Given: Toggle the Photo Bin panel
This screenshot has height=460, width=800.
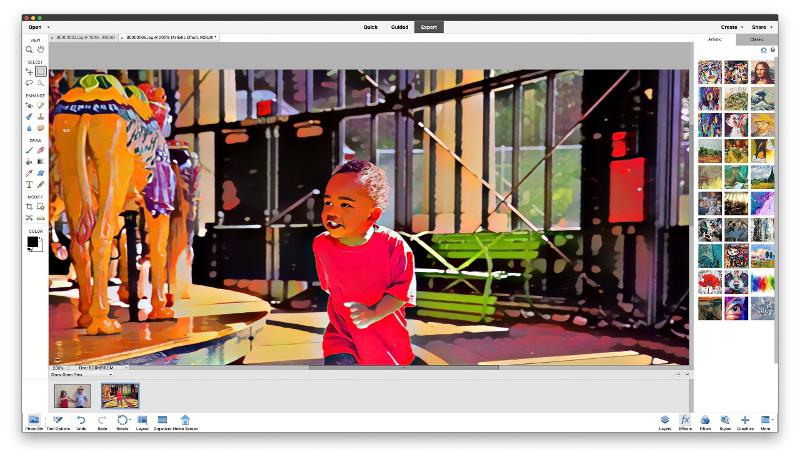Looking at the screenshot, I should coord(34,422).
